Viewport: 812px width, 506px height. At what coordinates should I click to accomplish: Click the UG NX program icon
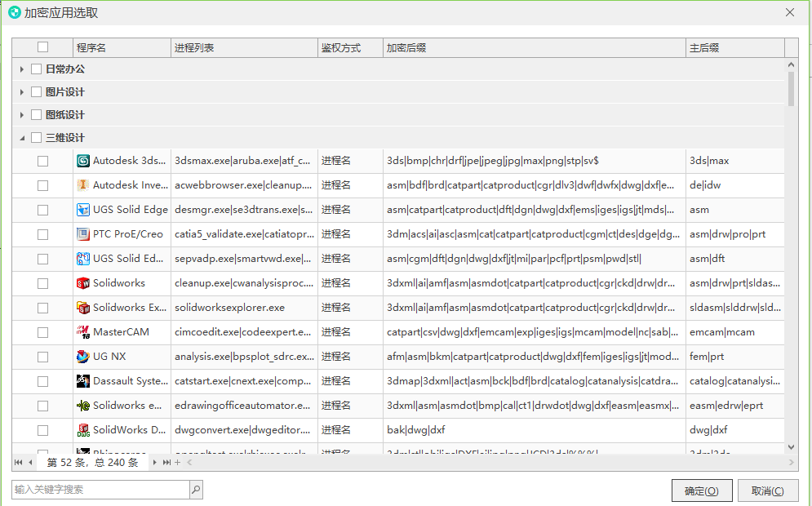pos(82,357)
